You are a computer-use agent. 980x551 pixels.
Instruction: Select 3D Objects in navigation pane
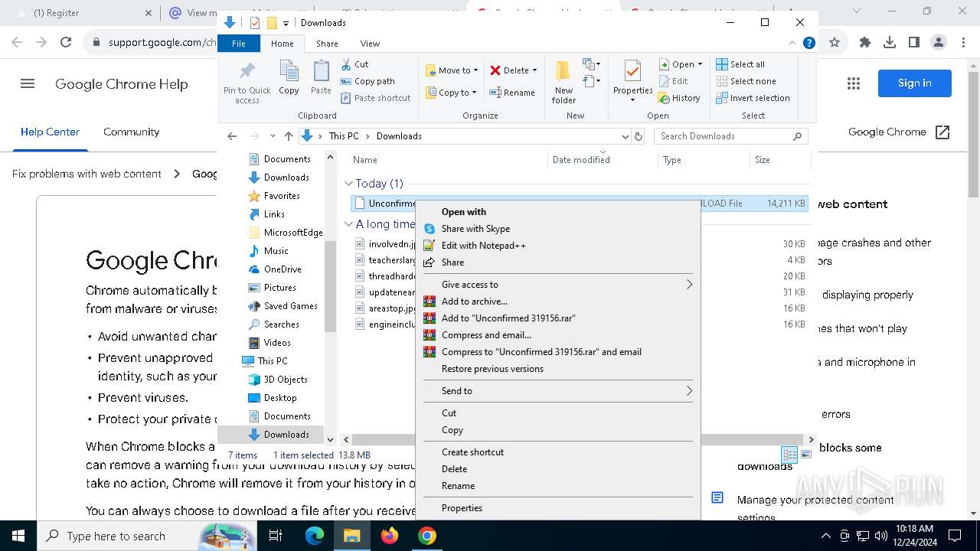pos(285,380)
